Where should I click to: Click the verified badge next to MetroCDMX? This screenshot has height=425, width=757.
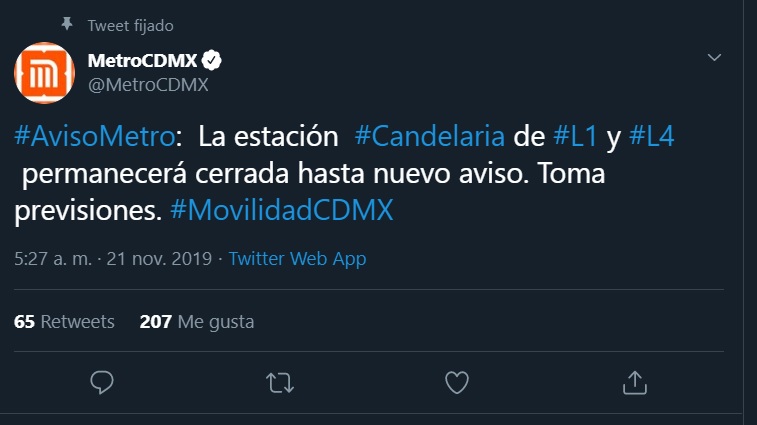[x=213, y=62]
